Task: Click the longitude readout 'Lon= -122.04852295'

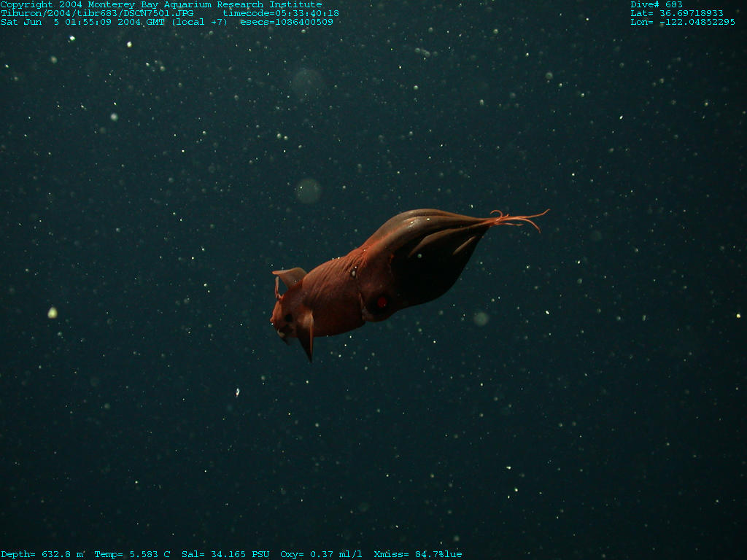Action: (x=683, y=22)
